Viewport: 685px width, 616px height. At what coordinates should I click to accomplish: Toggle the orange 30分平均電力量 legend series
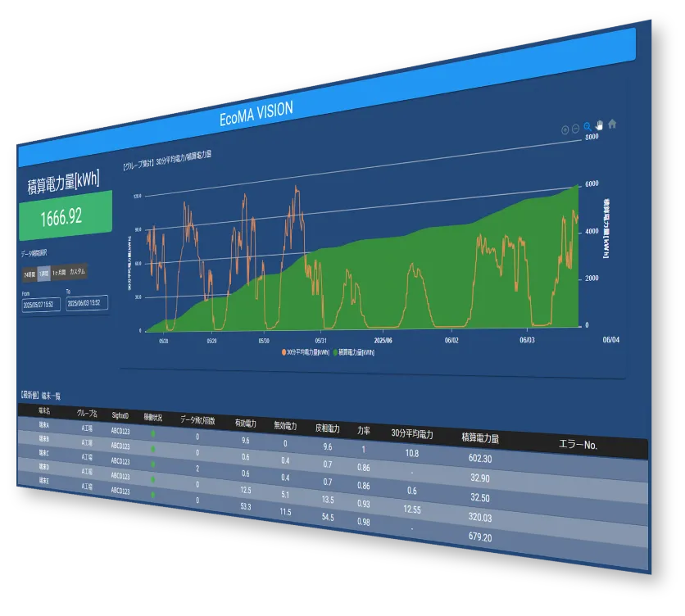306,352
